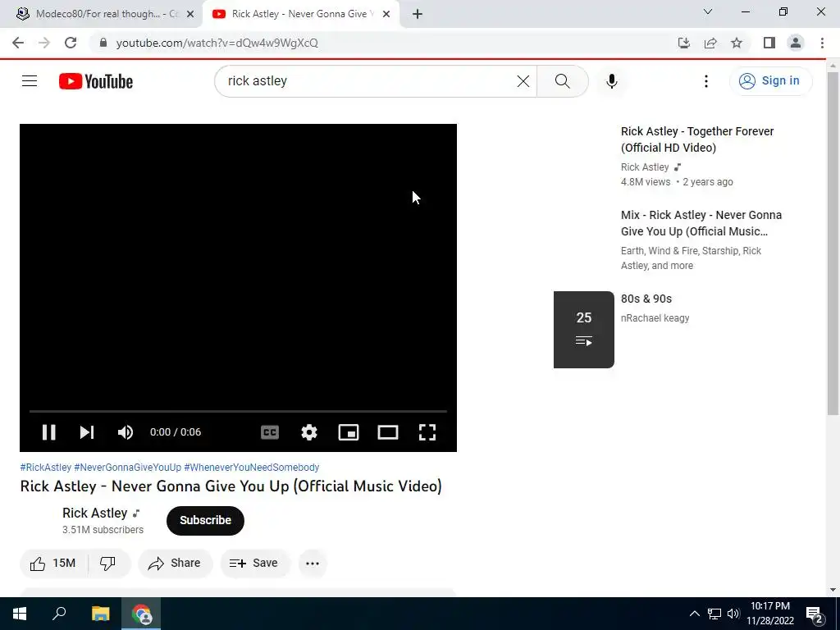Clear the search text with the X icon
The image size is (840, 630).
click(x=523, y=81)
